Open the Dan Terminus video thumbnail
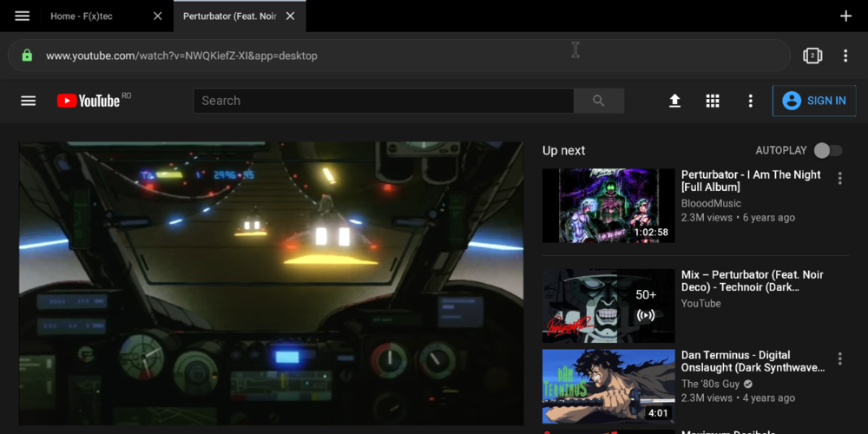The width and height of the screenshot is (868, 434). tap(608, 386)
